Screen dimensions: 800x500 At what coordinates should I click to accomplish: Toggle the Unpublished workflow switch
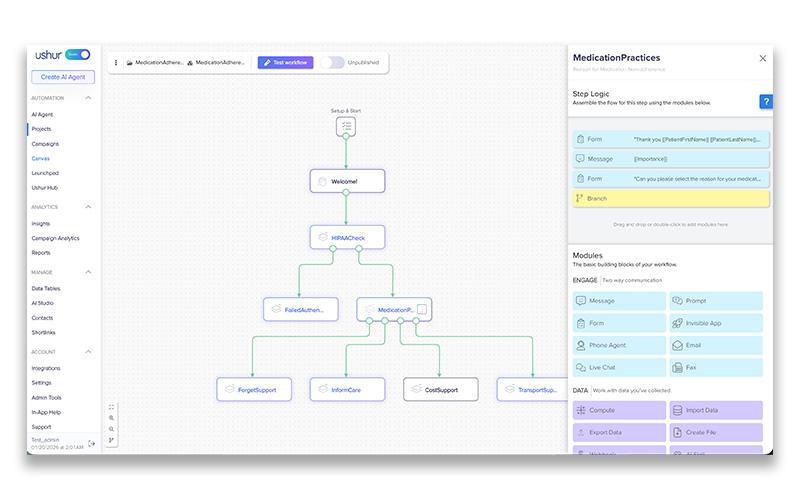point(332,63)
